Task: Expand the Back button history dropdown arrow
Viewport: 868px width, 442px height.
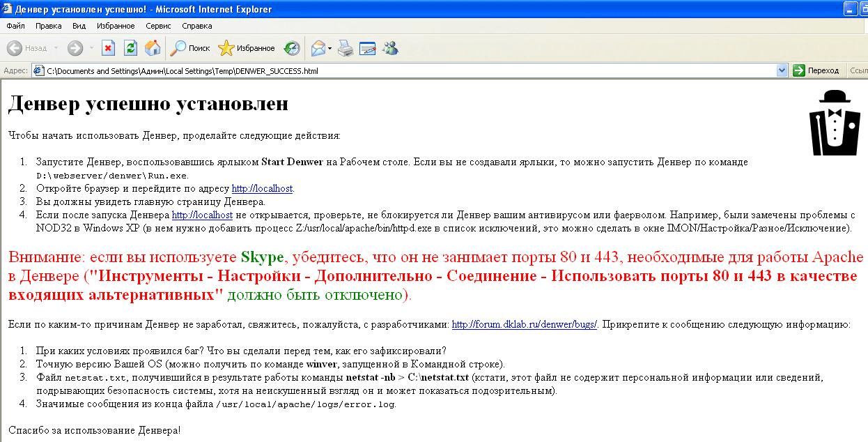Action: (x=56, y=48)
